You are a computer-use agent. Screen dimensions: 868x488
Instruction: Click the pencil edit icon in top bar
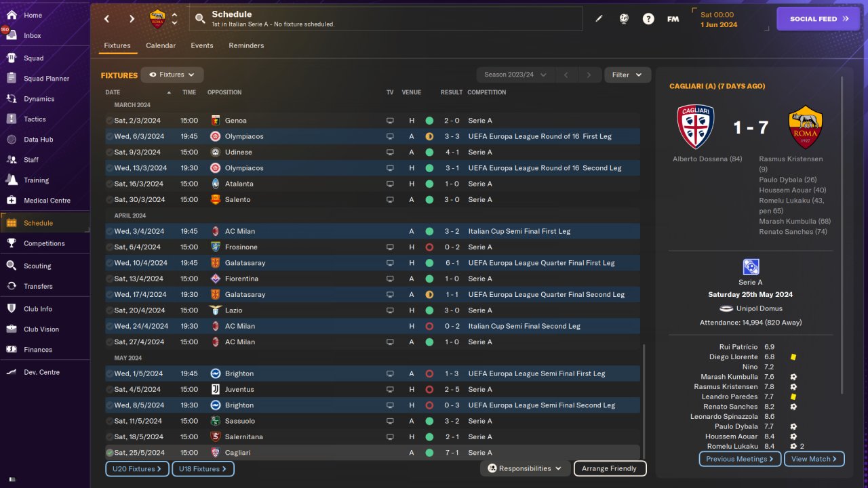pyautogui.click(x=599, y=19)
